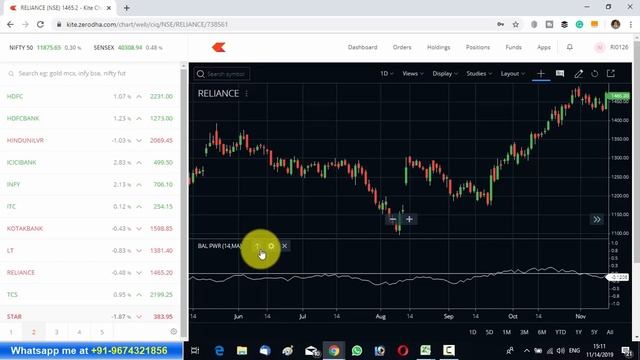Click the chart refresh icon
The width and height of the screenshot is (640, 360).
click(x=595, y=73)
